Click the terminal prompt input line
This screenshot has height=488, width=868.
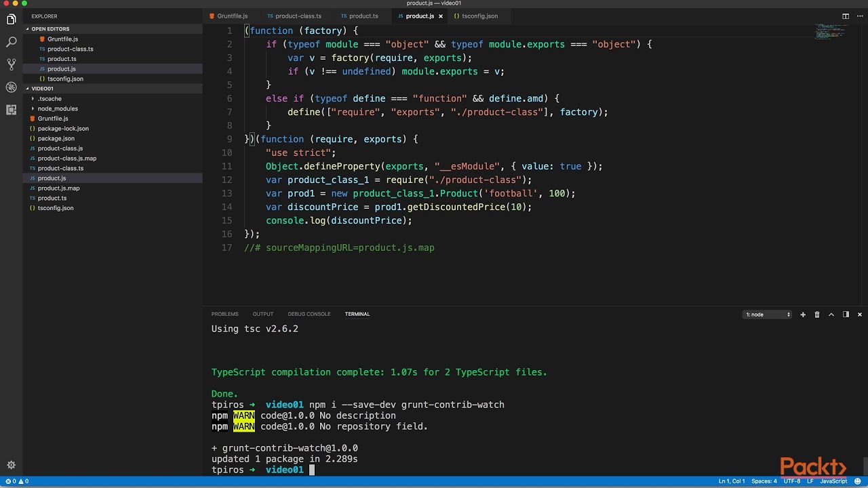click(263, 470)
